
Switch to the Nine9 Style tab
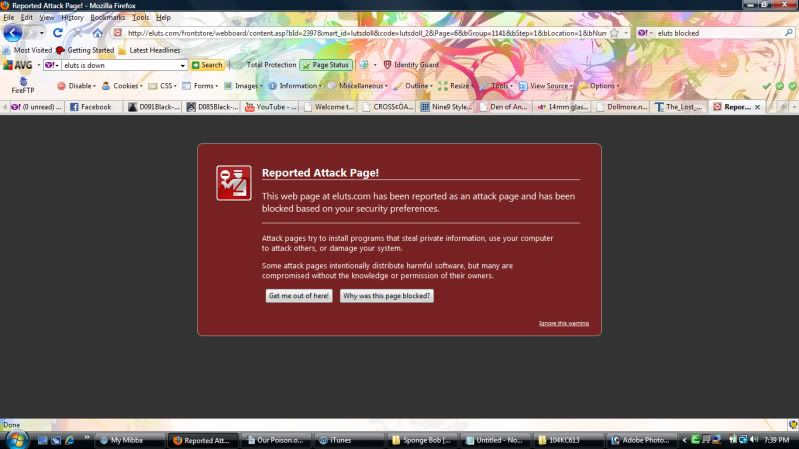click(446, 107)
